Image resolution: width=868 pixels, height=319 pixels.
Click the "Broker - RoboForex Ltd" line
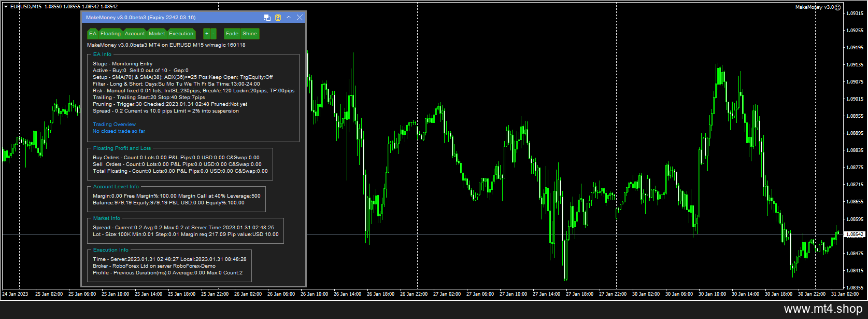(154, 266)
